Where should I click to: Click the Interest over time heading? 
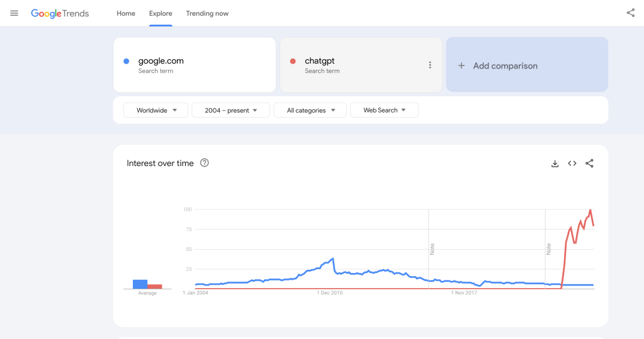(160, 164)
